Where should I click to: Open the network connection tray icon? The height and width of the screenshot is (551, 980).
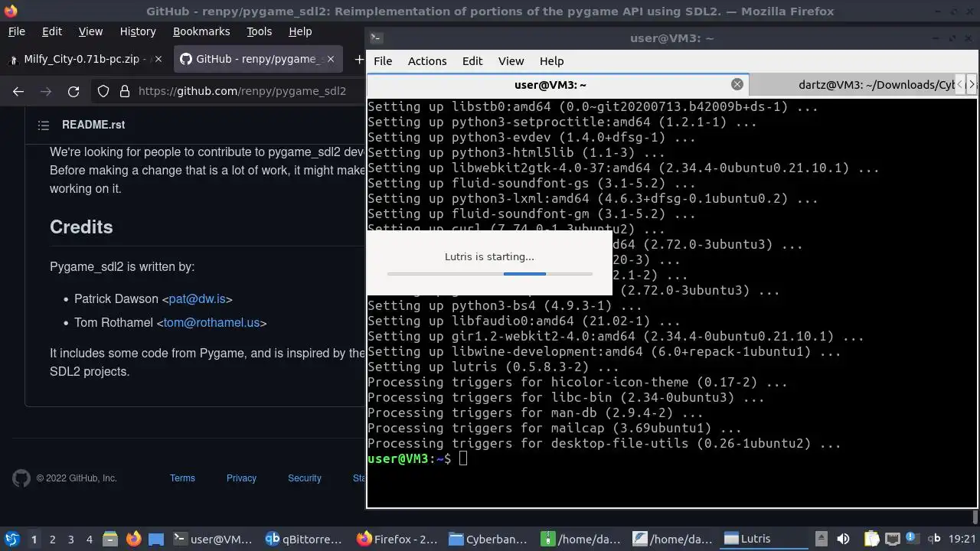891,539
